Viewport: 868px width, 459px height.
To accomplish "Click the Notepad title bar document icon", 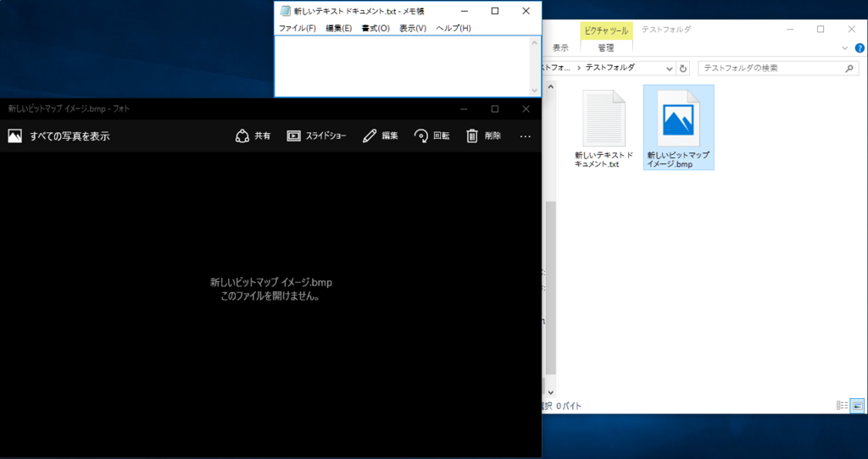I will click(285, 11).
